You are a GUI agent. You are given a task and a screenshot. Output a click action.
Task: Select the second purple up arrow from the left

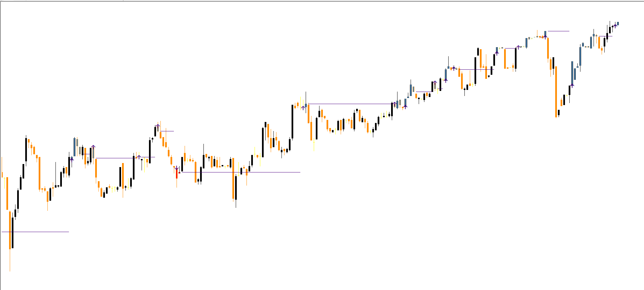click(x=93, y=147)
